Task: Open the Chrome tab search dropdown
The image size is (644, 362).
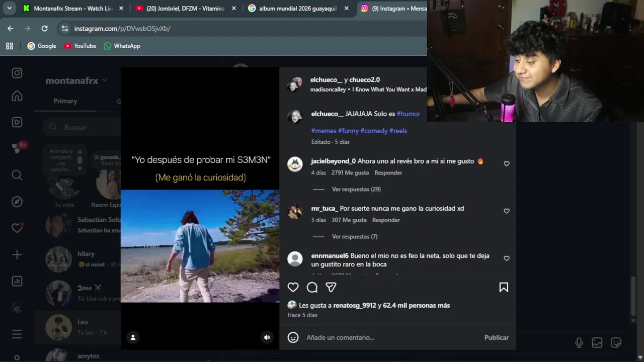Action: pos(9,8)
